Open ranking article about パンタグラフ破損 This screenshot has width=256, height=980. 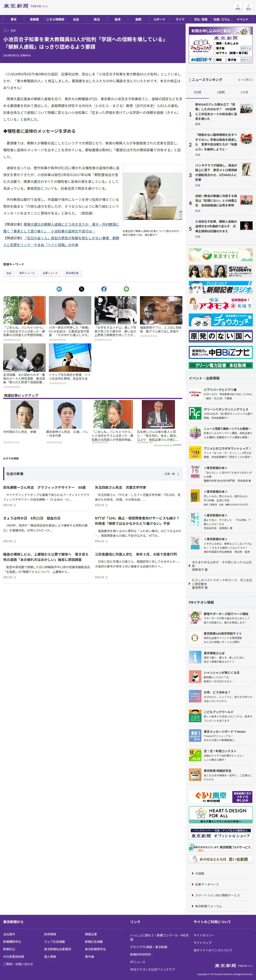click(216, 173)
